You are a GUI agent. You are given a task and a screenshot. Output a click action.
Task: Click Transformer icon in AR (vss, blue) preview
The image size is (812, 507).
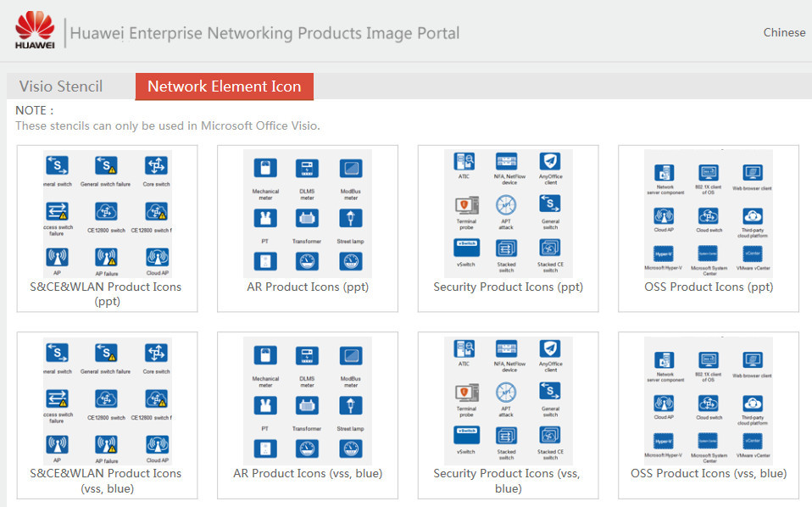pyautogui.click(x=307, y=404)
